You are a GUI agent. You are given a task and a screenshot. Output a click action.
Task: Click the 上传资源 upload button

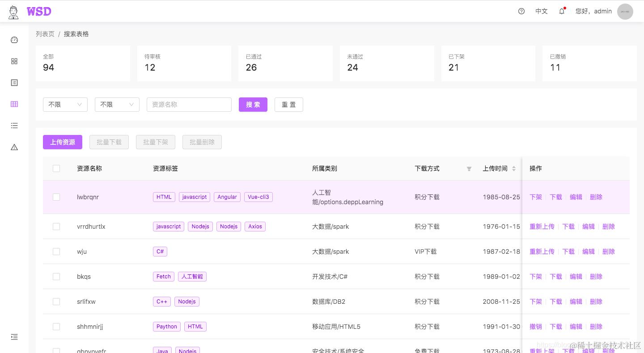(x=62, y=142)
